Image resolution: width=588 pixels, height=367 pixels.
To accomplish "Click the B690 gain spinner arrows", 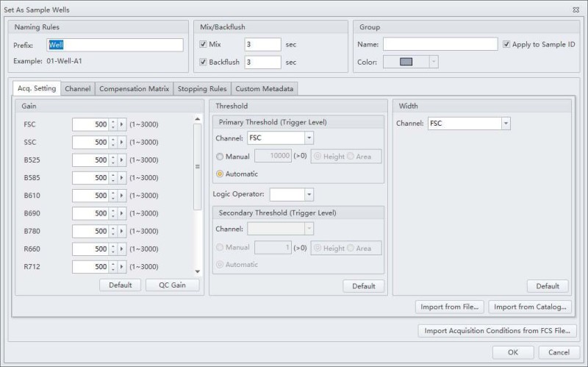I will point(113,213).
